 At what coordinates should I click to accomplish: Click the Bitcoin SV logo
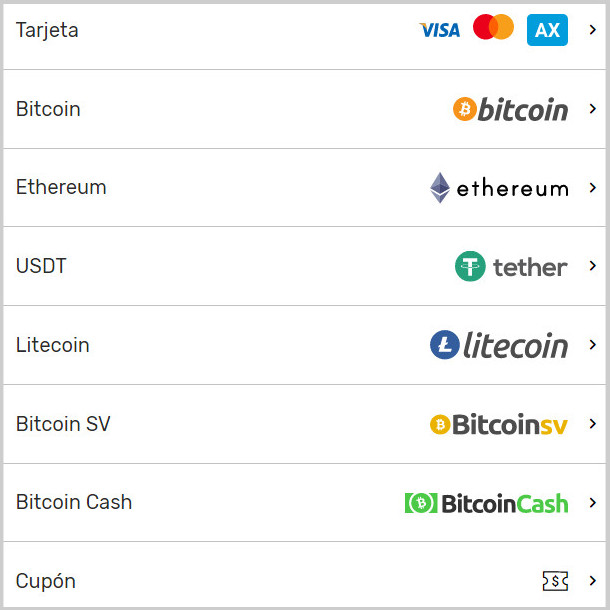point(498,424)
